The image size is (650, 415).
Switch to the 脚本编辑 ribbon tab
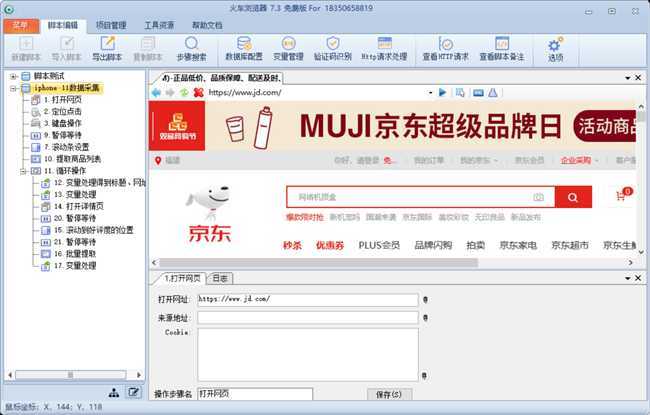click(63, 26)
